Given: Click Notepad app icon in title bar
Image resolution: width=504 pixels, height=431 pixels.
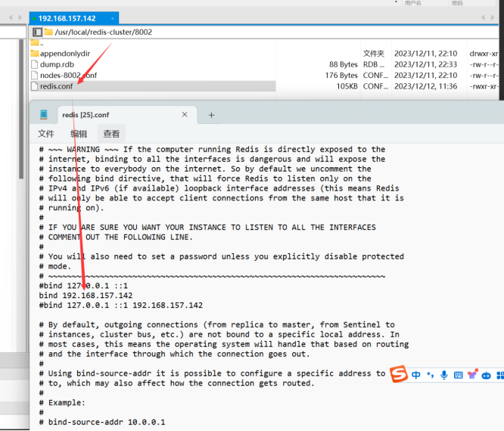Looking at the screenshot, I should click(44, 114).
